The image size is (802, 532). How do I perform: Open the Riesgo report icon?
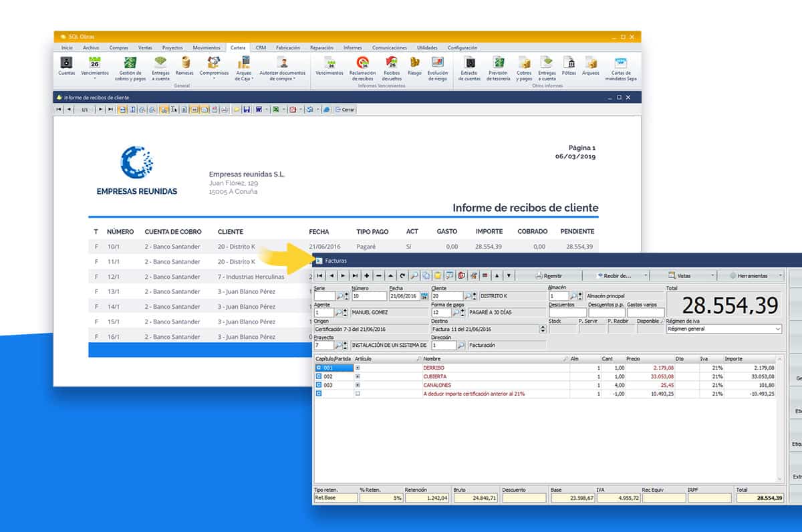click(x=414, y=64)
